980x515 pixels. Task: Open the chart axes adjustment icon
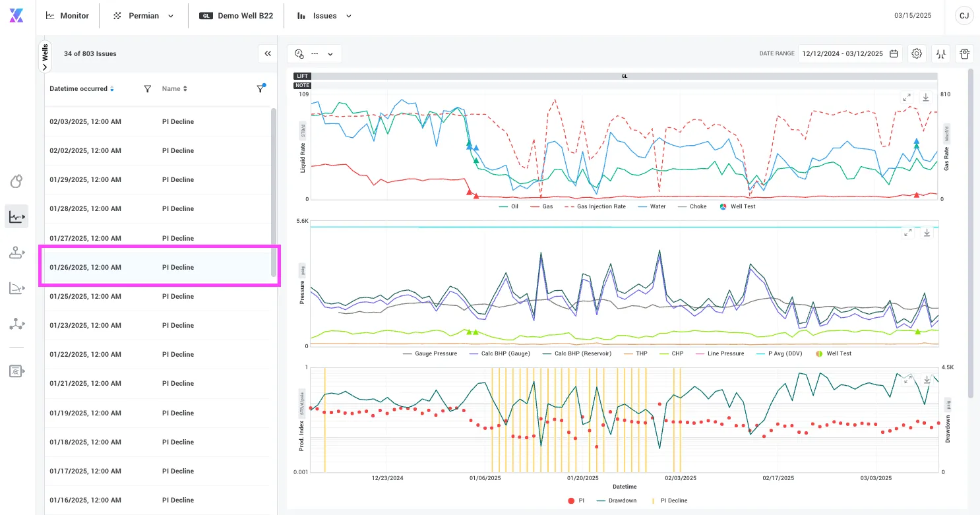click(x=940, y=54)
